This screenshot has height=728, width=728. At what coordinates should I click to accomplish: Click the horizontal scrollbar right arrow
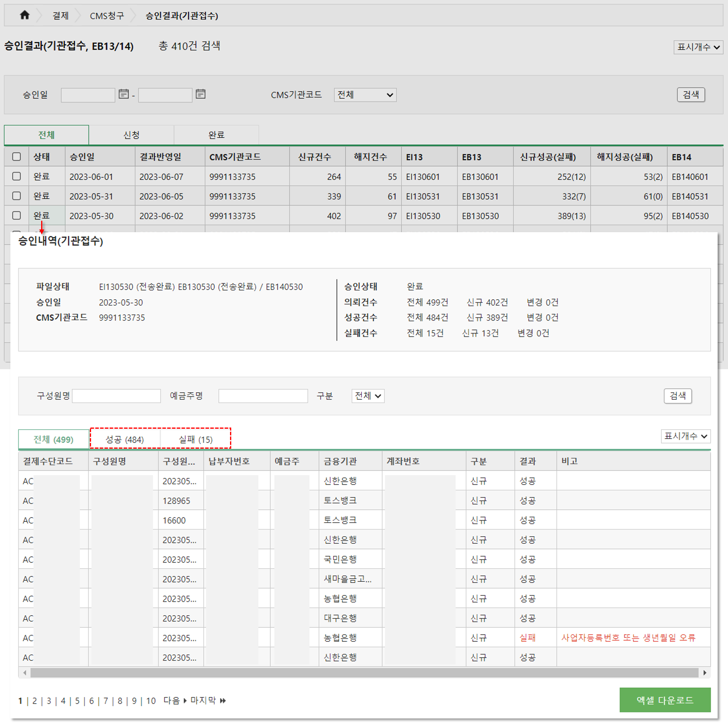point(705,673)
